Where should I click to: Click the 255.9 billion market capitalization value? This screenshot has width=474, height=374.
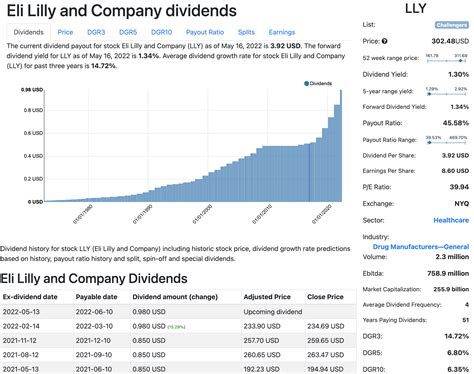click(451, 289)
